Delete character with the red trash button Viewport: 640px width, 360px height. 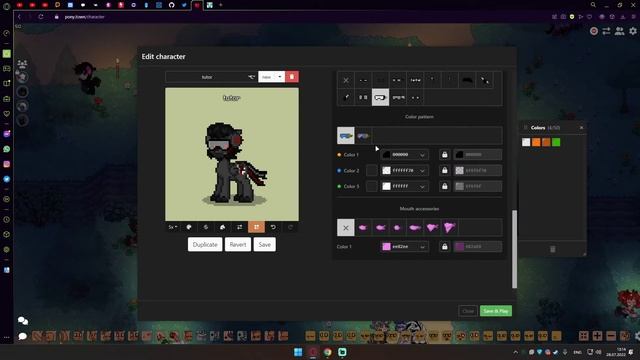(292, 77)
